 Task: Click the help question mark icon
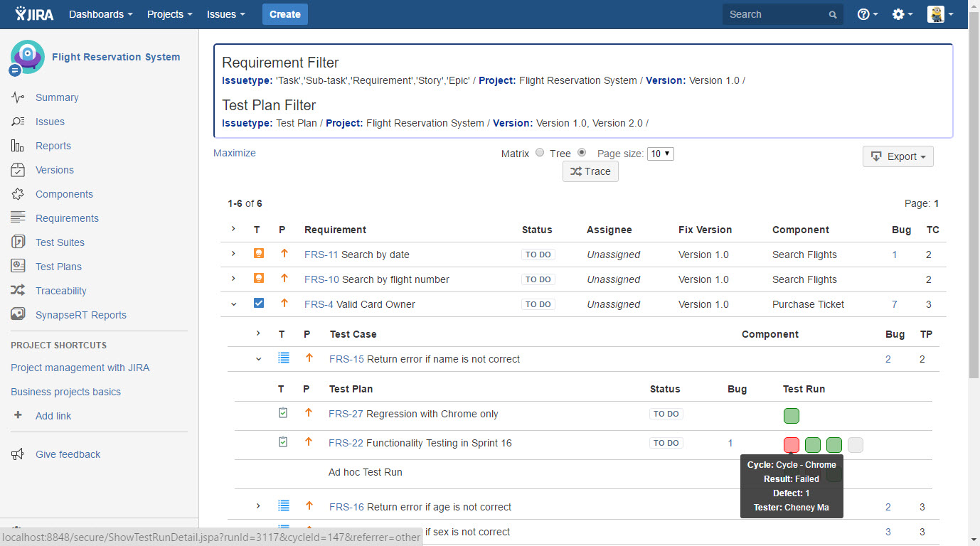[863, 14]
